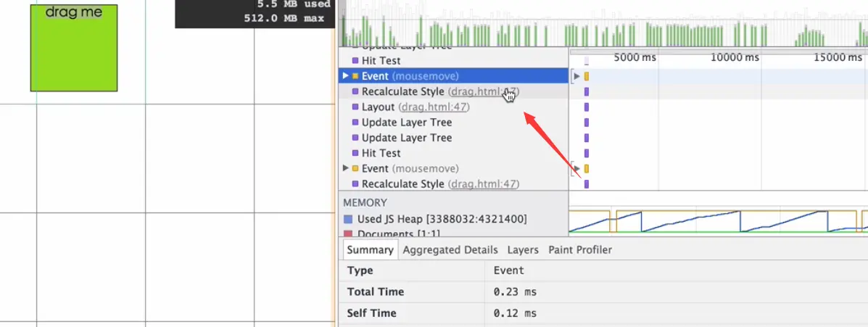Screen dimensions: 868x327
Task: Click the 'Type' label cell
Action: (x=412, y=270)
